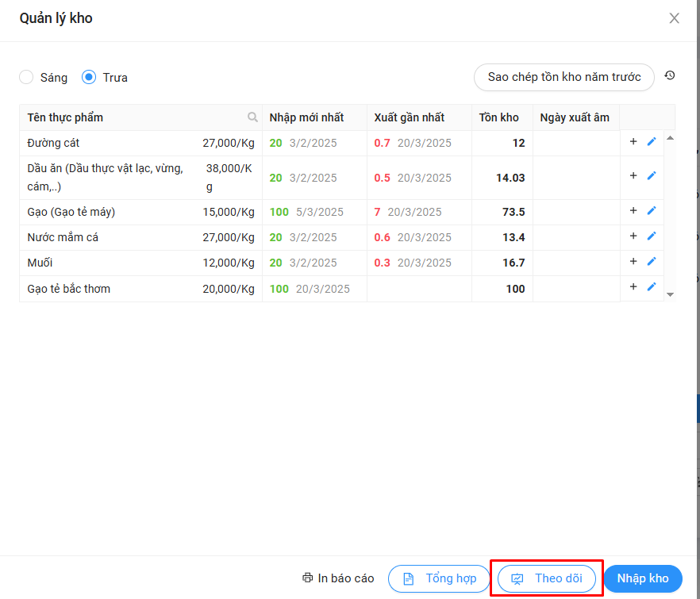Click the Tồn kho column header
The image size is (700, 599).
(x=498, y=117)
